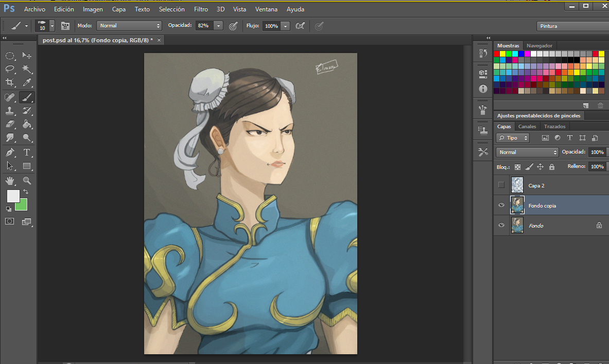Toggle pressure control for brush size
Screen dimensions: 609x364
coord(319,26)
